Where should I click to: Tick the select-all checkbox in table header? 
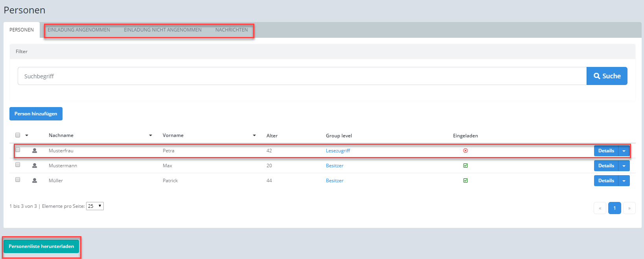pyautogui.click(x=18, y=135)
